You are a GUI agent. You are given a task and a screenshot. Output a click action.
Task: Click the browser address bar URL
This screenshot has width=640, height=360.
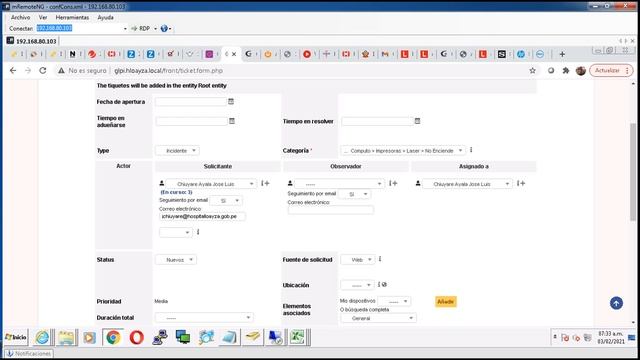[168, 71]
